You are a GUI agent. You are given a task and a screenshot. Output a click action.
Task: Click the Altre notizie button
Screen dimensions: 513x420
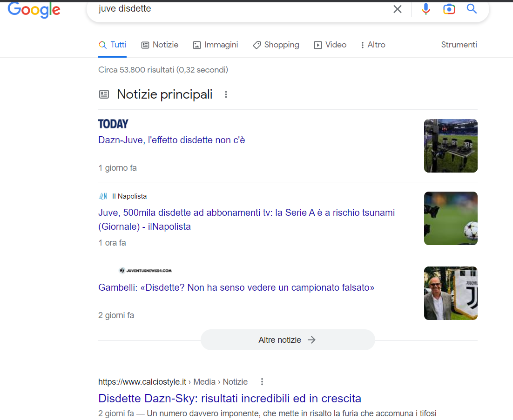(x=288, y=340)
